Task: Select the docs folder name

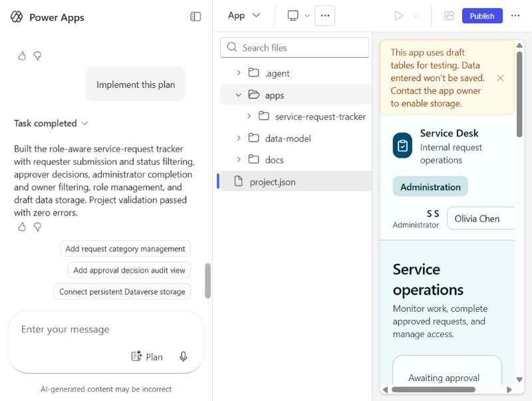Action: 274,160
